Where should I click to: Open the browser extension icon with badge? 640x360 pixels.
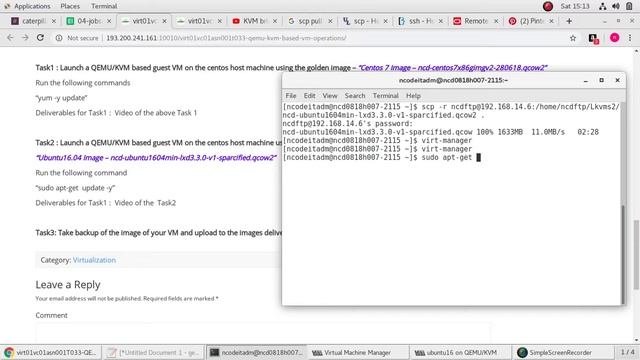593,38
